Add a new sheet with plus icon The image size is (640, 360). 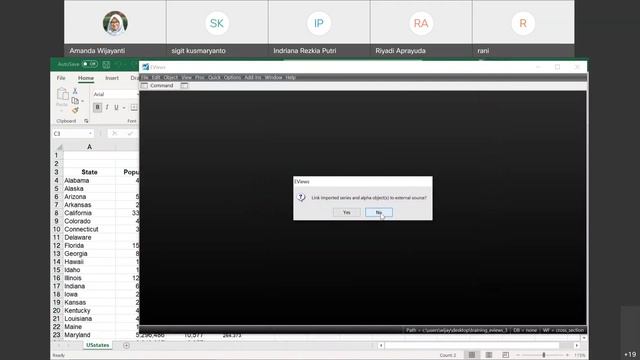click(x=126, y=345)
